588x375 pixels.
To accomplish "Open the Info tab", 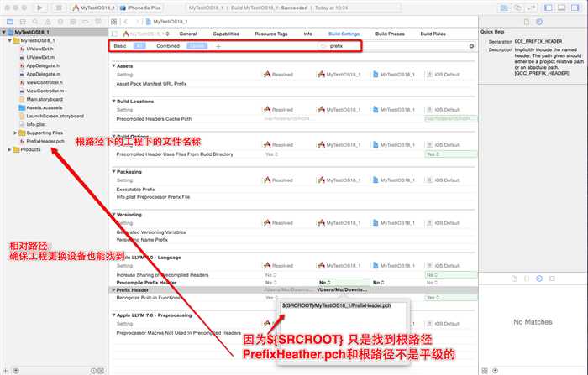I will [x=308, y=34].
